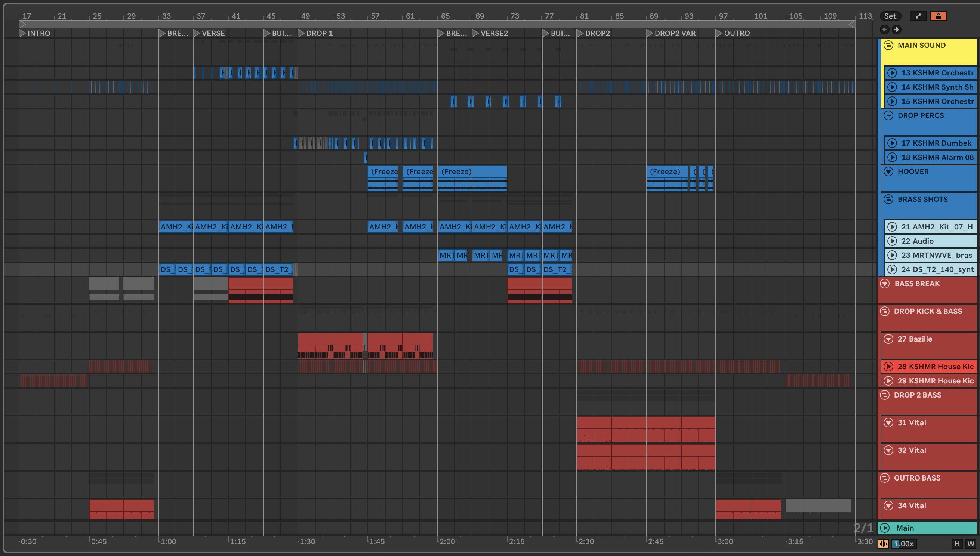
Task: Click the play icon on the Main track
Action: click(885, 528)
